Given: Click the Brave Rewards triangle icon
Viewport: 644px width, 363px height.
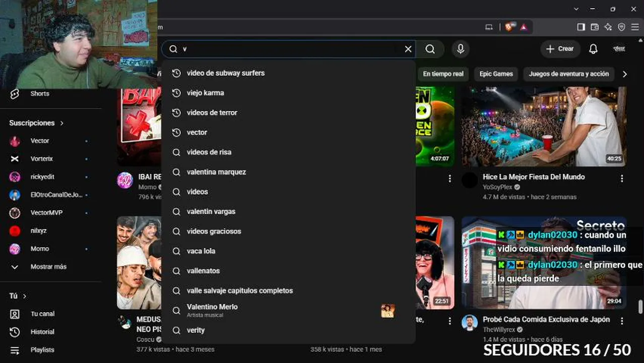Looking at the screenshot, I should click(524, 27).
